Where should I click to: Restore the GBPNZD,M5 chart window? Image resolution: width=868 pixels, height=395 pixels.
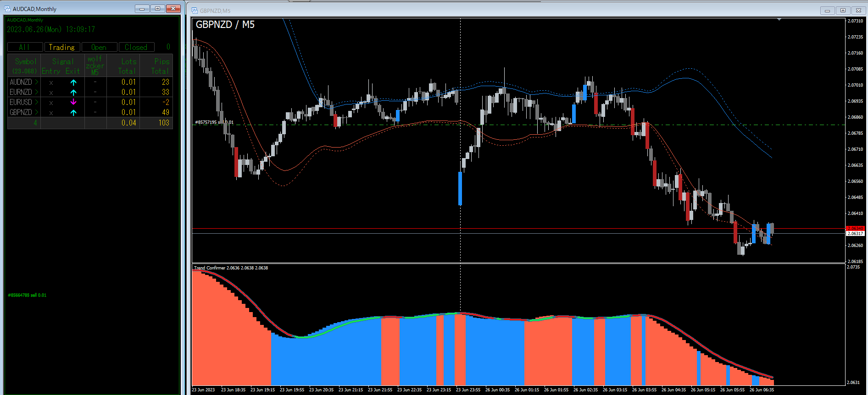tap(843, 11)
